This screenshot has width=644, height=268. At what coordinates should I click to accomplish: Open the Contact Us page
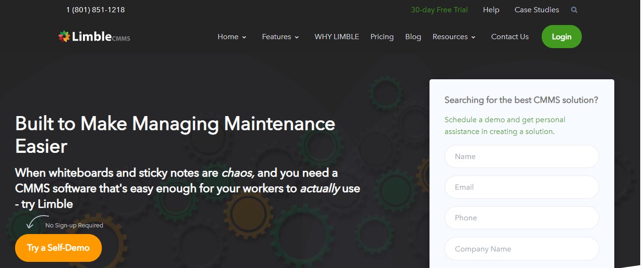coord(510,37)
